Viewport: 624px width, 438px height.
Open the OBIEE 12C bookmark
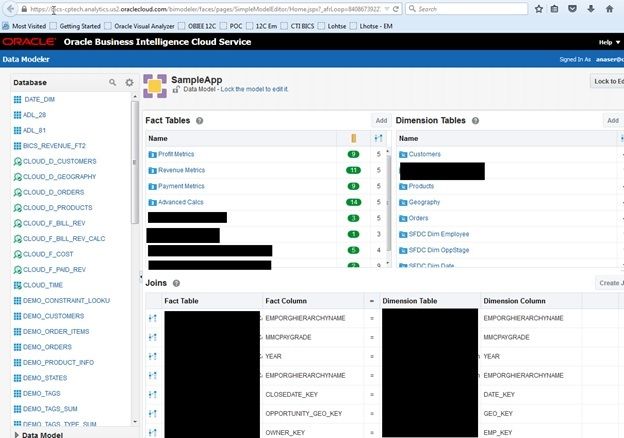tap(198, 26)
